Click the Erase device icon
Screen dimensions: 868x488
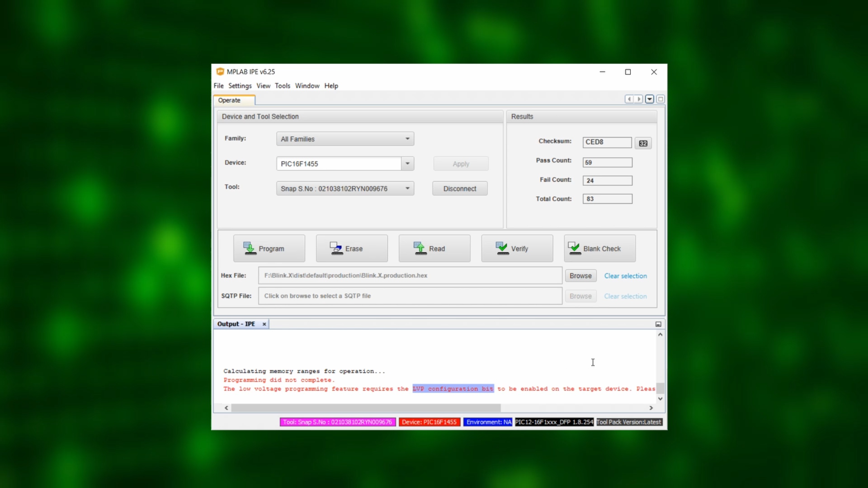coord(336,248)
